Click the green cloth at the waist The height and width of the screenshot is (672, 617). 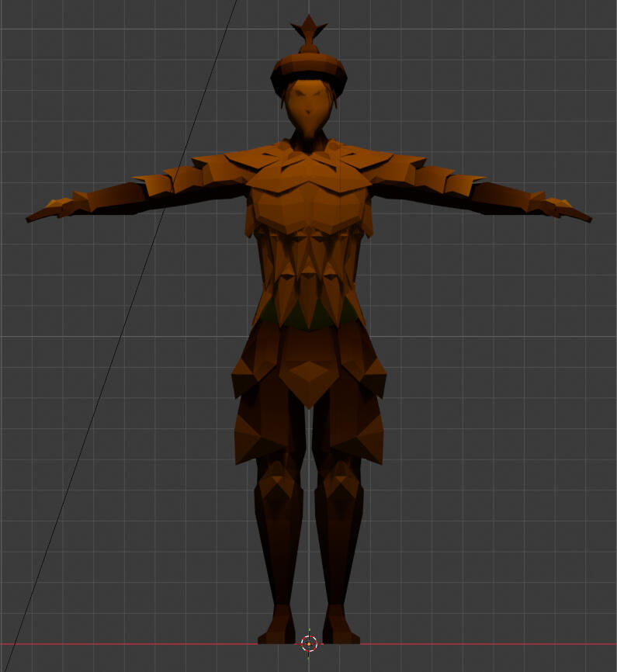point(308,315)
